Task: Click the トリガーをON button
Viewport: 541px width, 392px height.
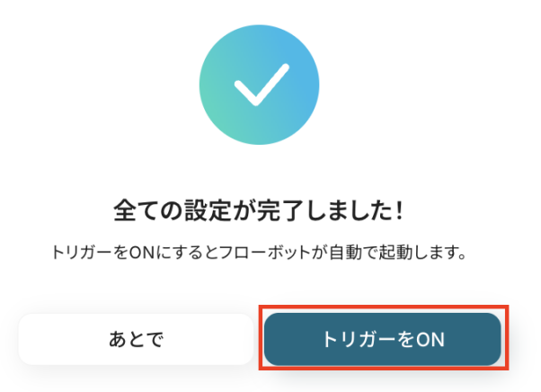Action: [x=382, y=339]
